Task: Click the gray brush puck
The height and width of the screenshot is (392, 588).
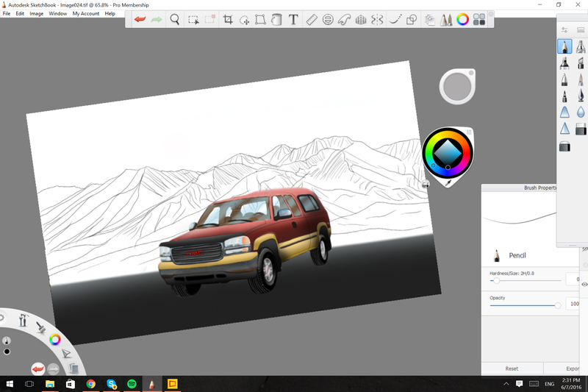Action: pos(457,87)
